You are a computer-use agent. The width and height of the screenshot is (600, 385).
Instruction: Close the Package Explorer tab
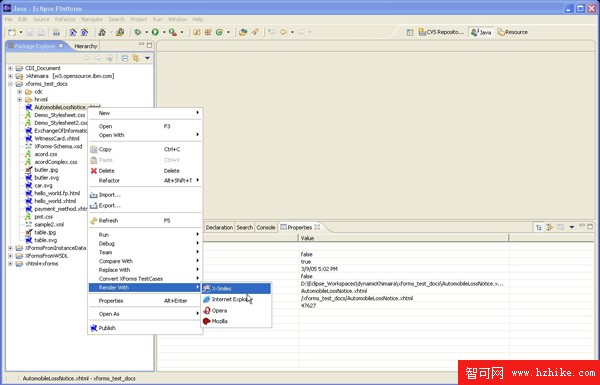point(61,46)
